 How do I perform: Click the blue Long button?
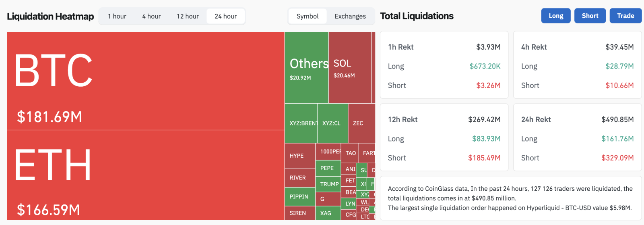click(x=555, y=16)
